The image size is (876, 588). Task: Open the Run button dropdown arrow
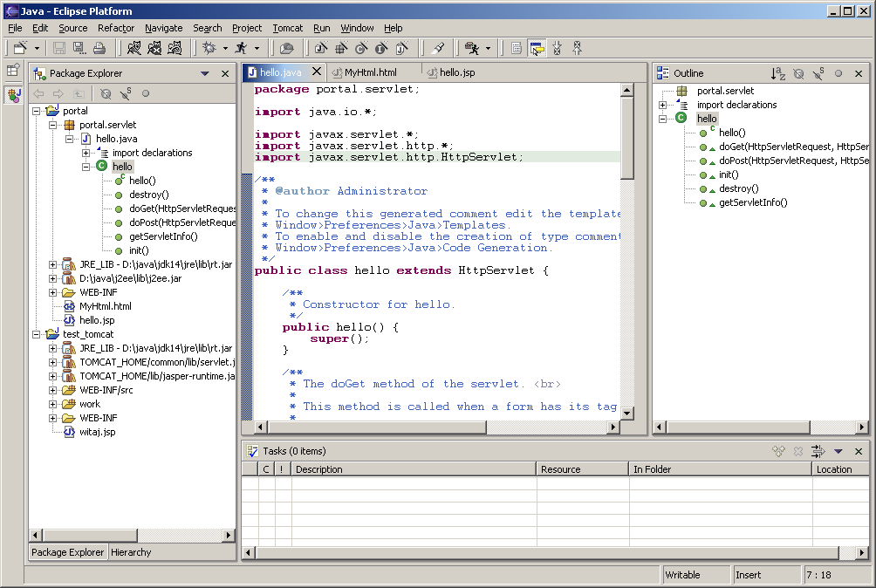pos(257,49)
